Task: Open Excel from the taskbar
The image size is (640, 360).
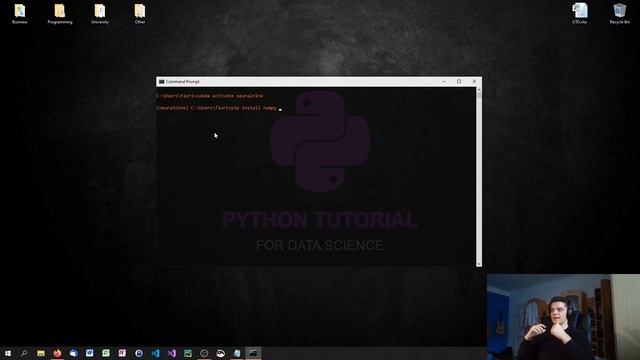Action: (106, 353)
